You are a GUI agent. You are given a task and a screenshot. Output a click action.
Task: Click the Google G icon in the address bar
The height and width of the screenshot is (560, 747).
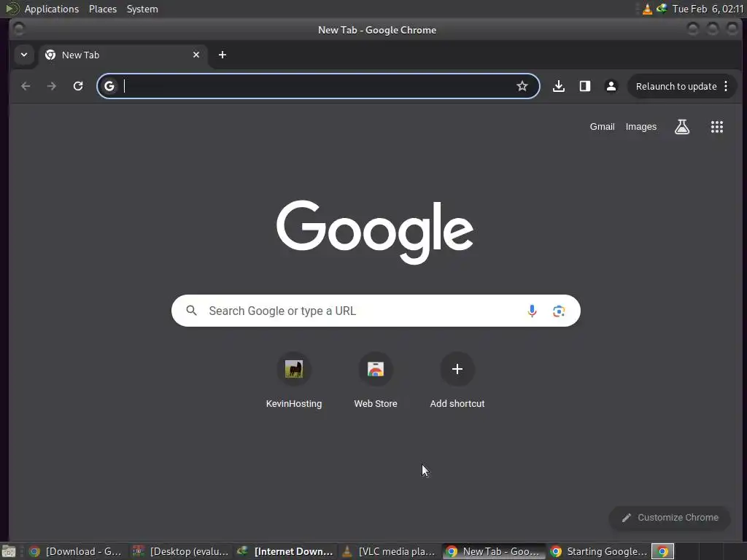109,86
